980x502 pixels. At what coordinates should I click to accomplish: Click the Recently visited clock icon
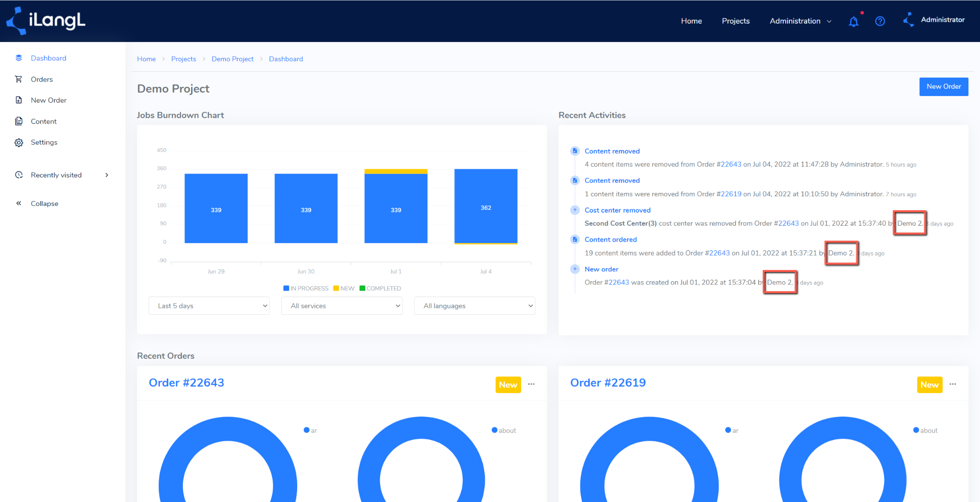point(19,175)
